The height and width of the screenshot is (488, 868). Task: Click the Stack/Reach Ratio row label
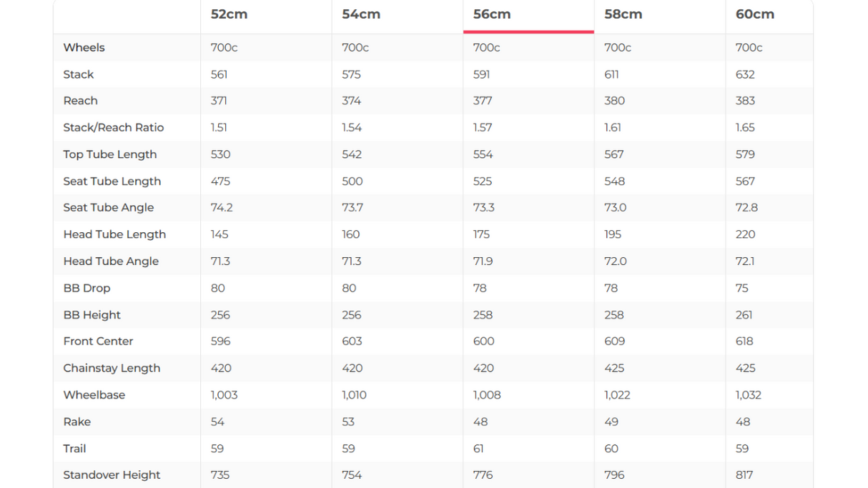click(x=113, y=127)
